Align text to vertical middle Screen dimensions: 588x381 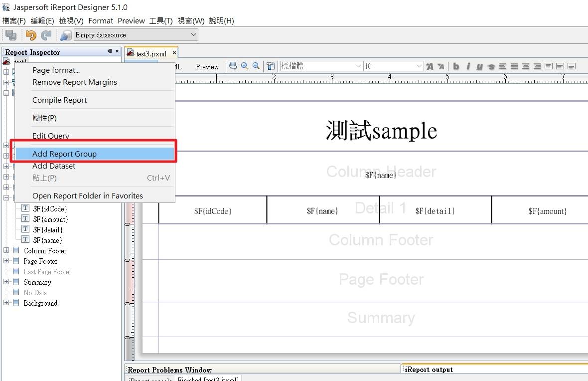click(560, 66)
